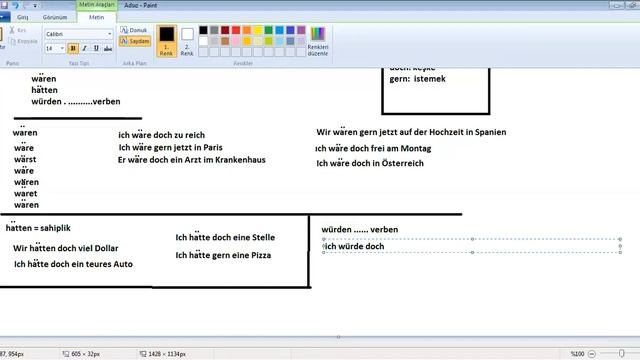Click the Kopyala (copy) button
Viewport: 640px width, 360px height.
[23, 41]
